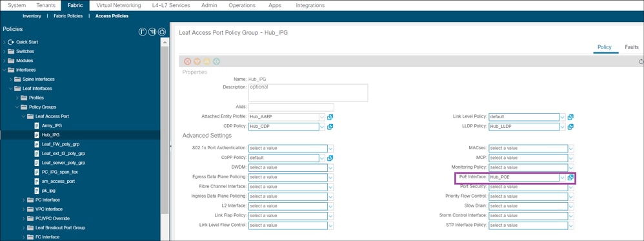Open Egress Data Plane Policing dropdown
644x241 pixels.
pyautogui.click(x=330, y=177)
